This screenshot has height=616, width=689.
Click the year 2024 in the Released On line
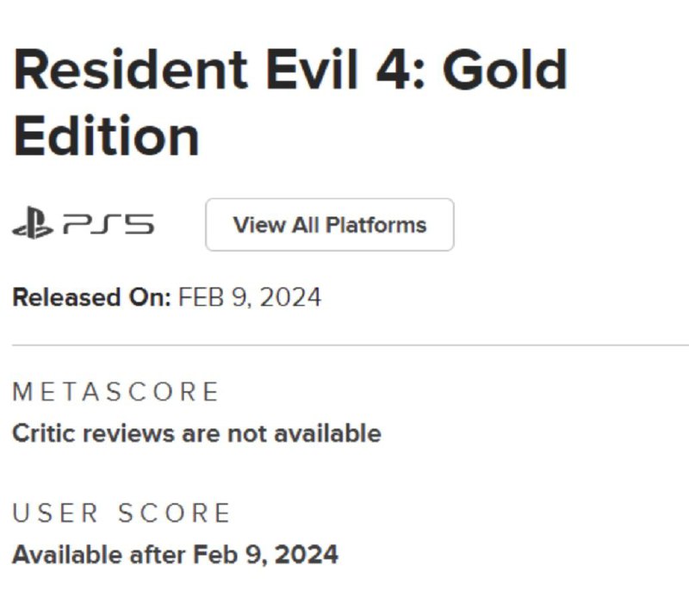(290, 297)
